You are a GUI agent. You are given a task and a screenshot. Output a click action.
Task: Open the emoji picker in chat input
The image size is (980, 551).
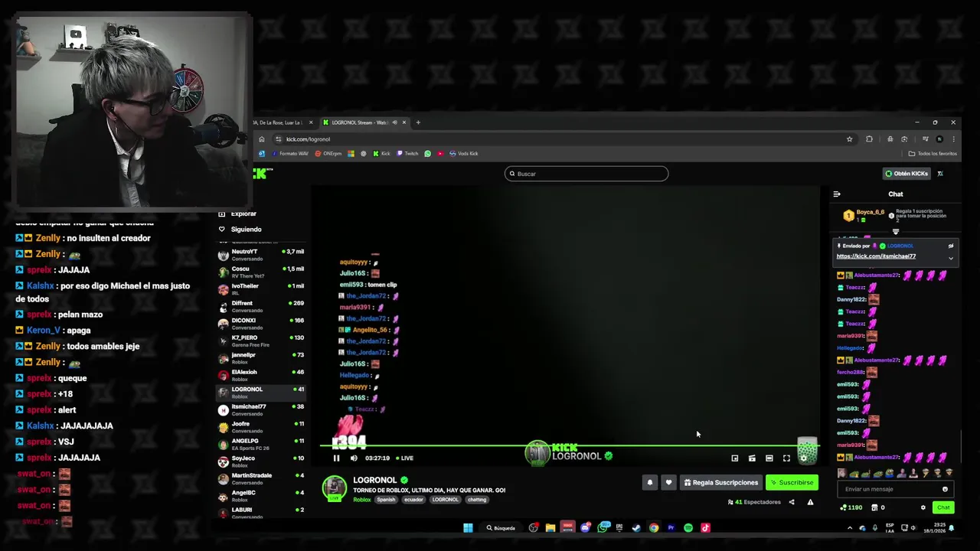click(945, 489)
